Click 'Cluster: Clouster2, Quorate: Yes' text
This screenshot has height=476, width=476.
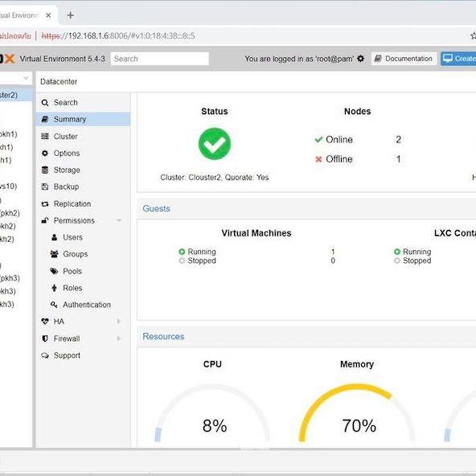tap(215, 177)
